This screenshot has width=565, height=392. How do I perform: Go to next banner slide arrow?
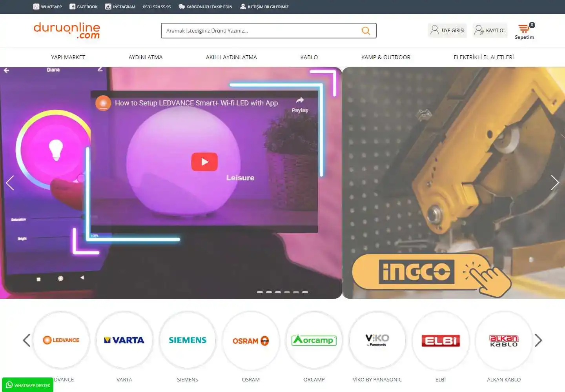point(555,183)
